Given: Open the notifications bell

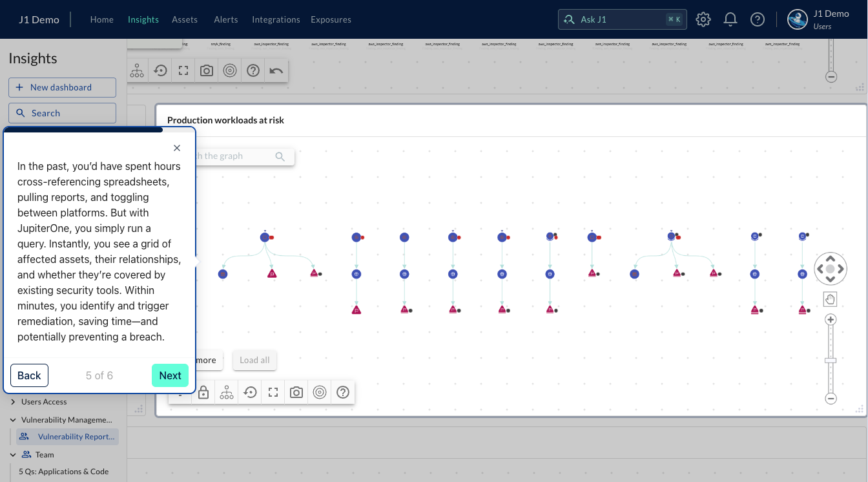Looking at the screenshot, I should [730, 19].
